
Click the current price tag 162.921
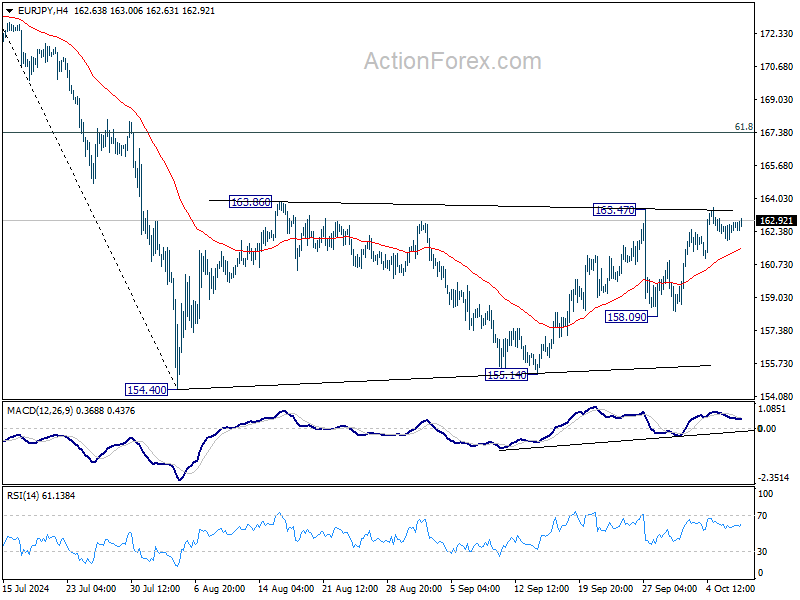(776, 220)
